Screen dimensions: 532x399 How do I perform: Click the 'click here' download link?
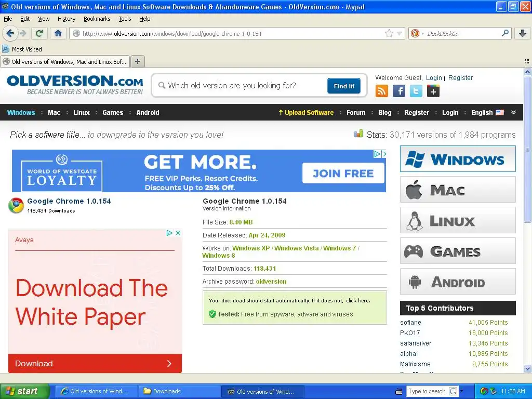click(357, 301)
